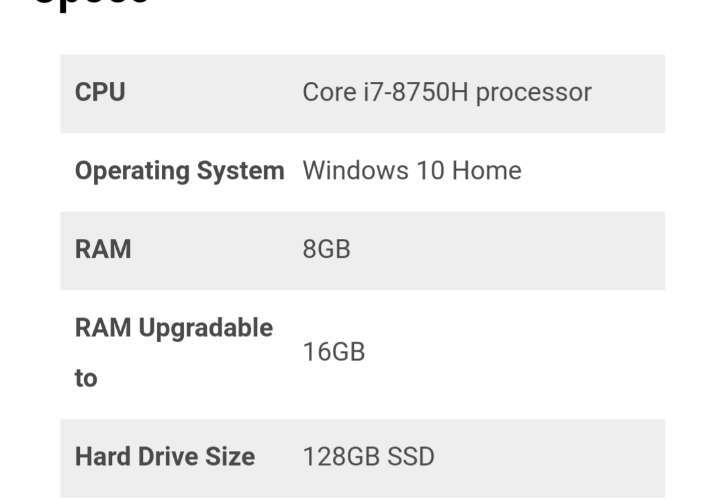Click the word "Size" in Hard Drive Size
Viewport: 715px width, 500px height.
(232, 457)
